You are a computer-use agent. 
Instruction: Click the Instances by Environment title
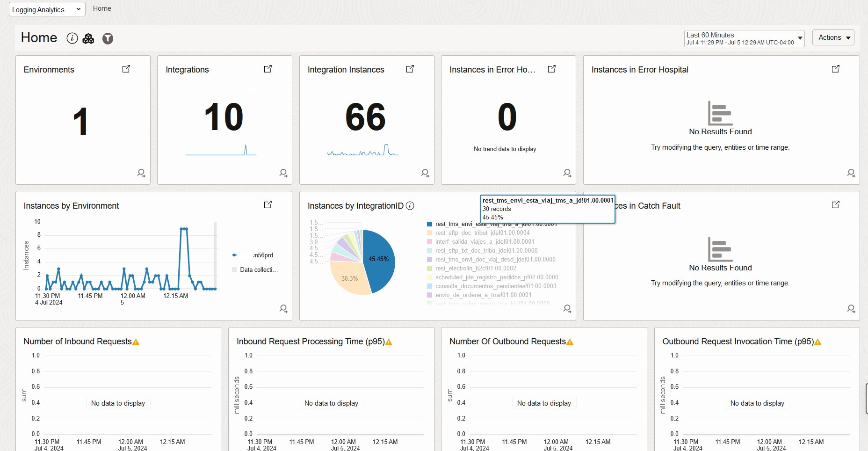(x=71, y=206)
